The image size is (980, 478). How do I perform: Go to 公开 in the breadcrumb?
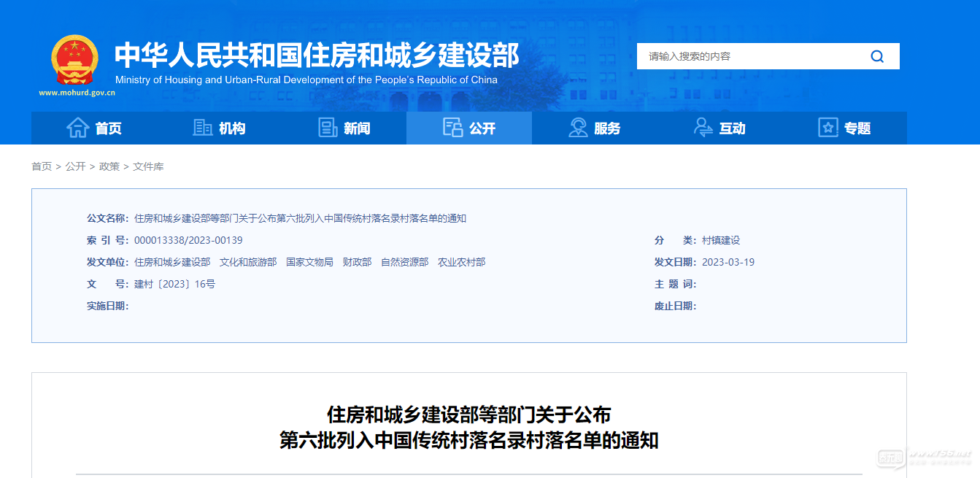76,166
